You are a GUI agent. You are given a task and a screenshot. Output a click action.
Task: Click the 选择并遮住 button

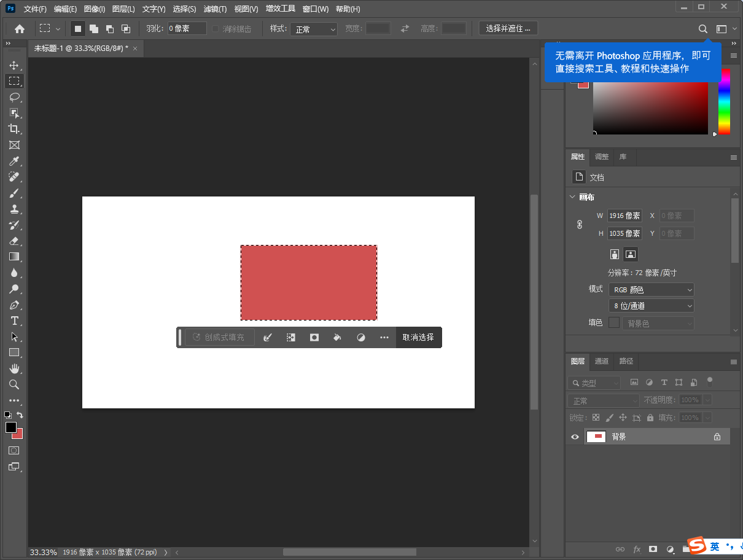click(x=508, y=28)
